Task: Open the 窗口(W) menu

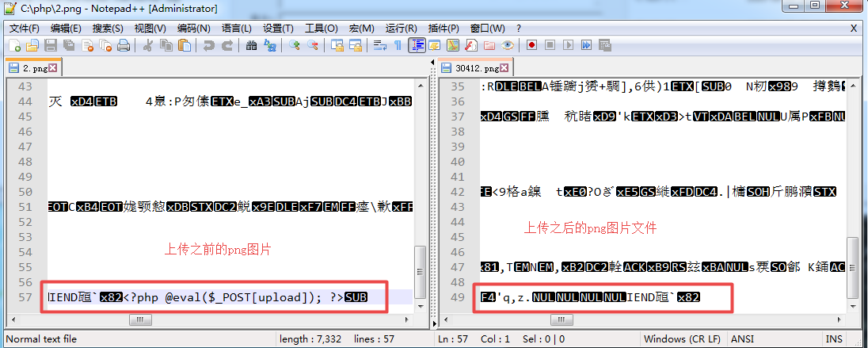Action: (488, 29)
